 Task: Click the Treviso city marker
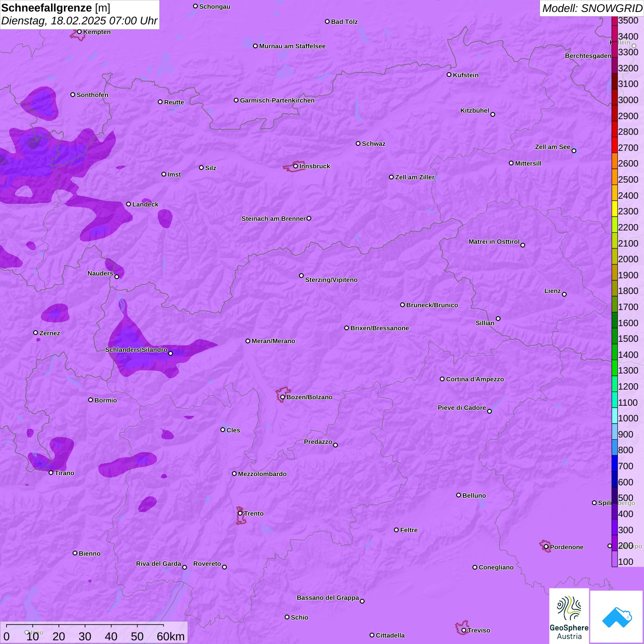click(x=464, y=630)
